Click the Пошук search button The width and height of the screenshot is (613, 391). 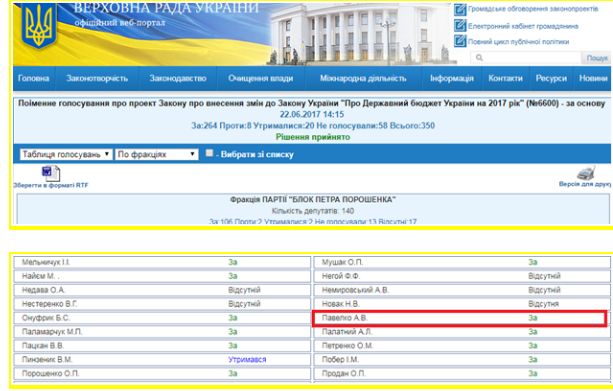click(597, 58)
